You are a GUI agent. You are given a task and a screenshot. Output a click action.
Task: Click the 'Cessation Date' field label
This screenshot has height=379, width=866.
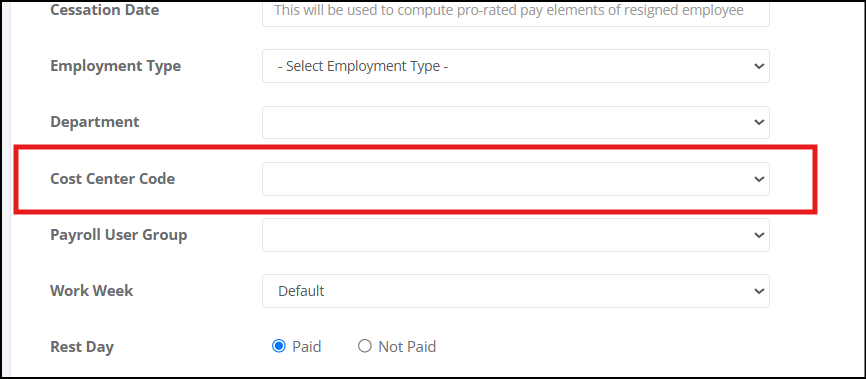(104, 10)
